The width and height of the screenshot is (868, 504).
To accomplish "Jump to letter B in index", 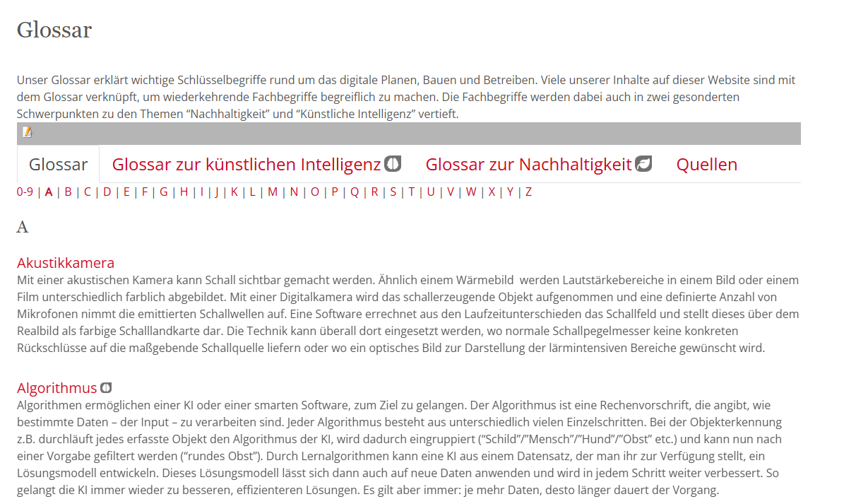I will 68,192.
